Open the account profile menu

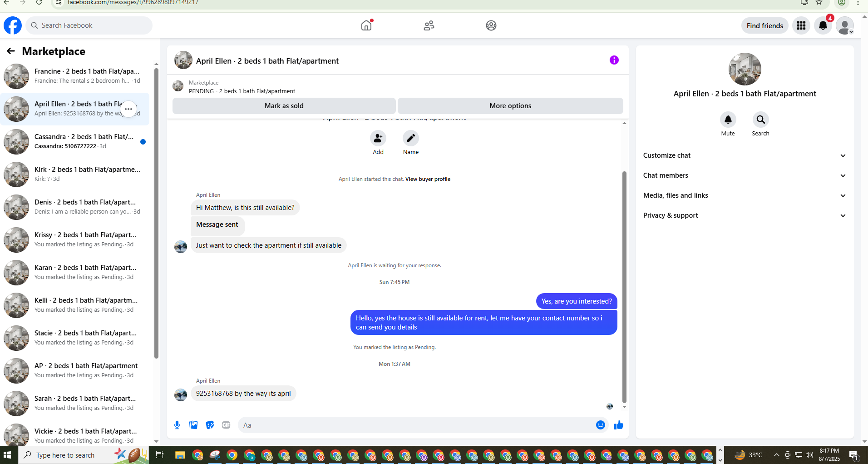(845, 25)
